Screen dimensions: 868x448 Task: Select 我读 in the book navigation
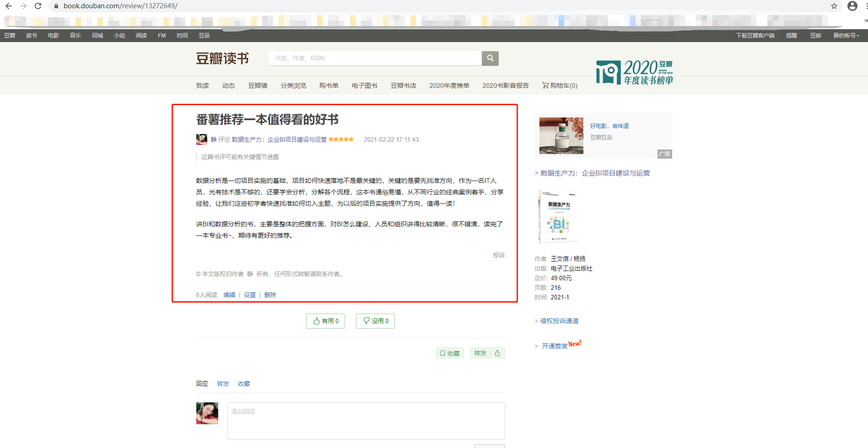point(202,85)
